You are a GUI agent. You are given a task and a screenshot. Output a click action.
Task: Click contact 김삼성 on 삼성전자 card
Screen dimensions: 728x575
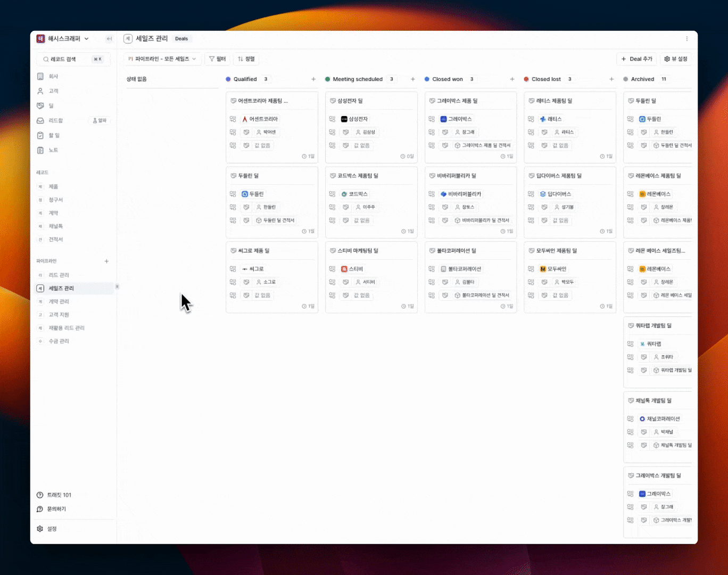[x=366, y=133]
